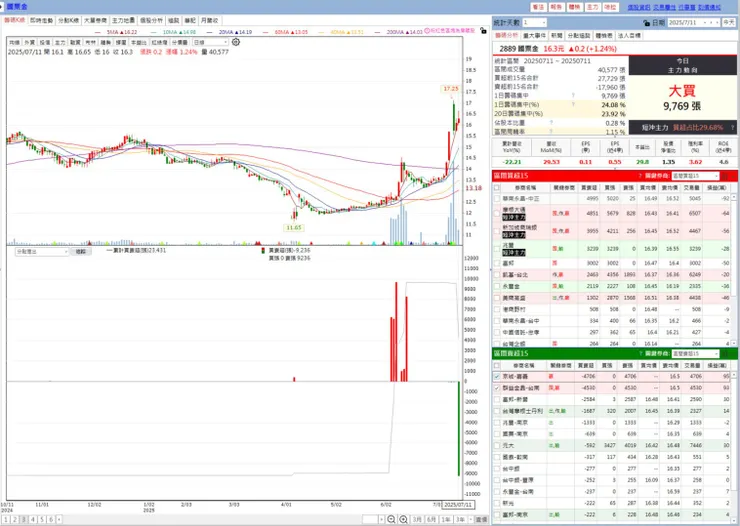The image size is (740, 526).
Task: Check the 凱基-台北 broker row checkbox
Action: tap(496, 275)
